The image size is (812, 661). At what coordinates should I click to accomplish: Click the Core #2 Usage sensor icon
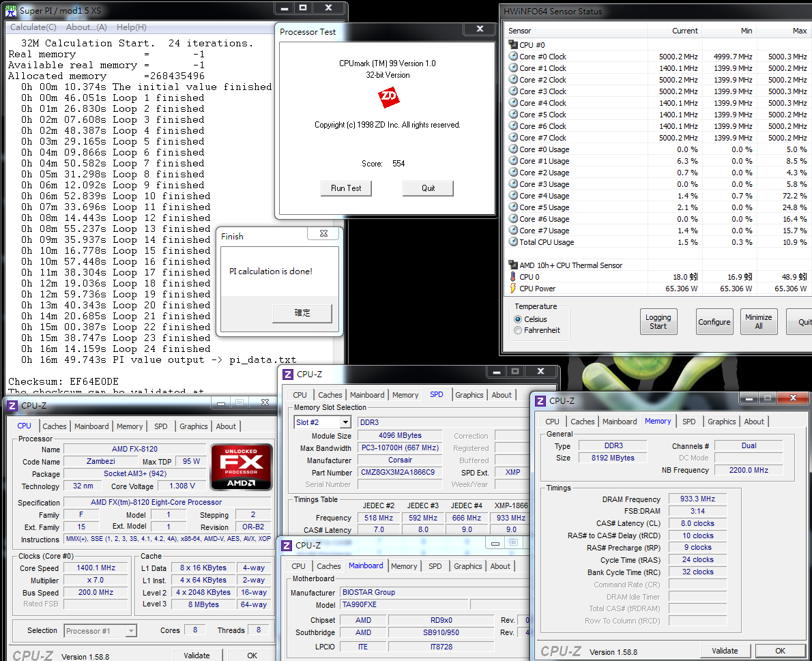[x=513, y=172]
